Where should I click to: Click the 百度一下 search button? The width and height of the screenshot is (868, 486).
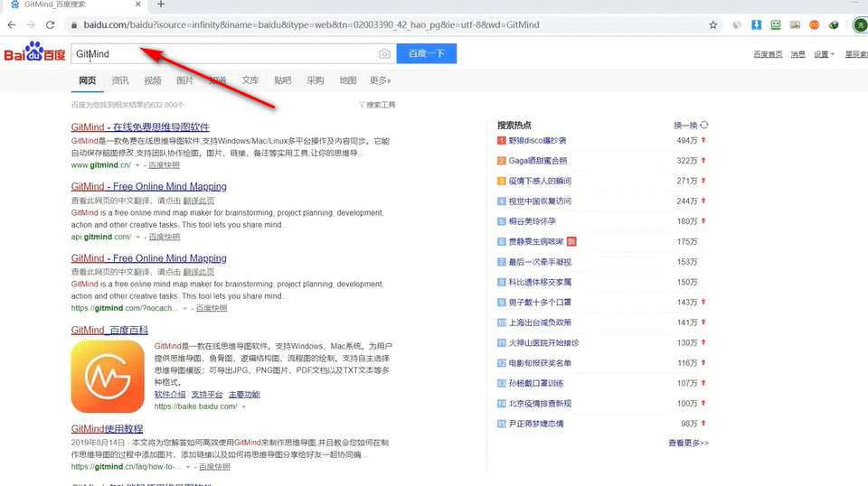[x=426, y=53]
